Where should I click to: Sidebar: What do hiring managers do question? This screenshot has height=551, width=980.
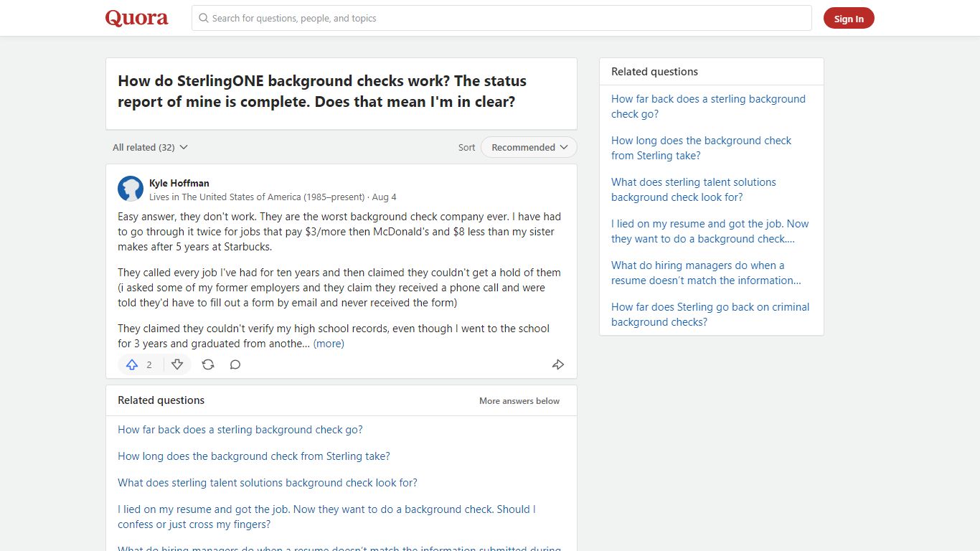click(706, 273)
